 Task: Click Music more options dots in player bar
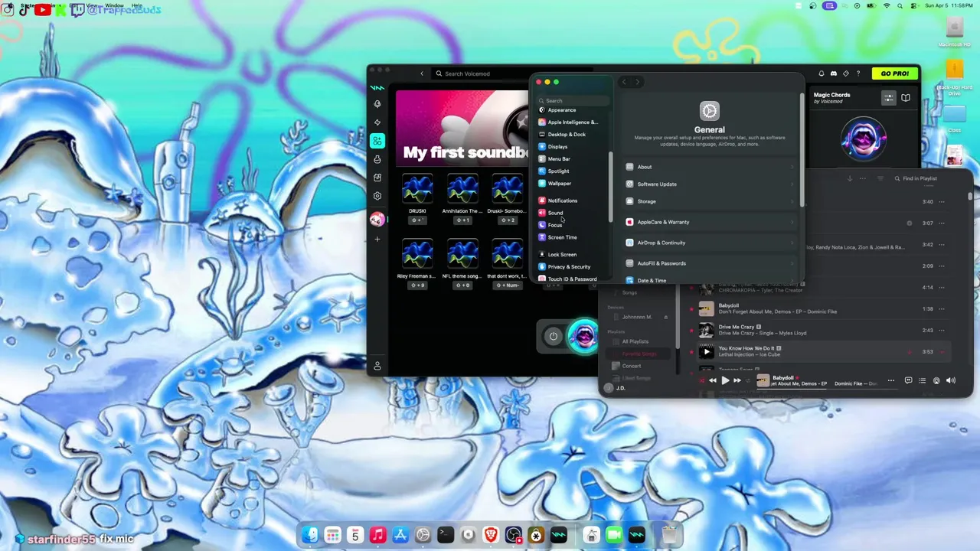[890, 380]
